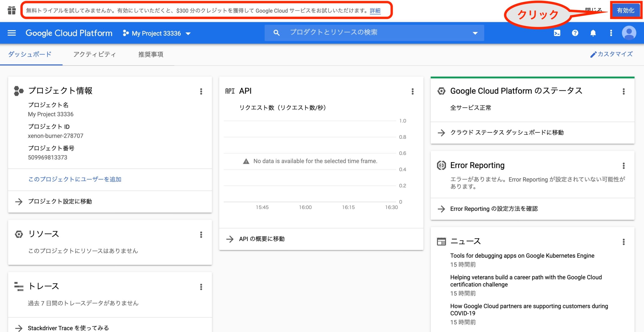Open the header three-dot settings menu

click(611, 33)
